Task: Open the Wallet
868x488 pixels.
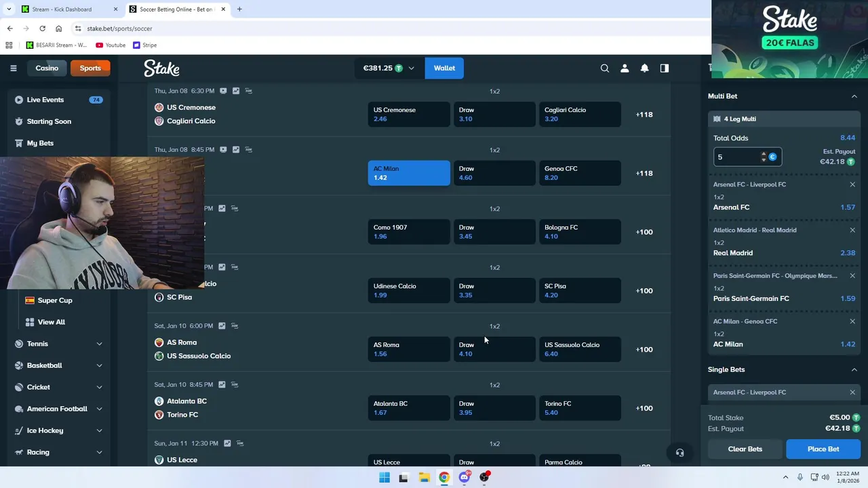Action: point(444,68)
